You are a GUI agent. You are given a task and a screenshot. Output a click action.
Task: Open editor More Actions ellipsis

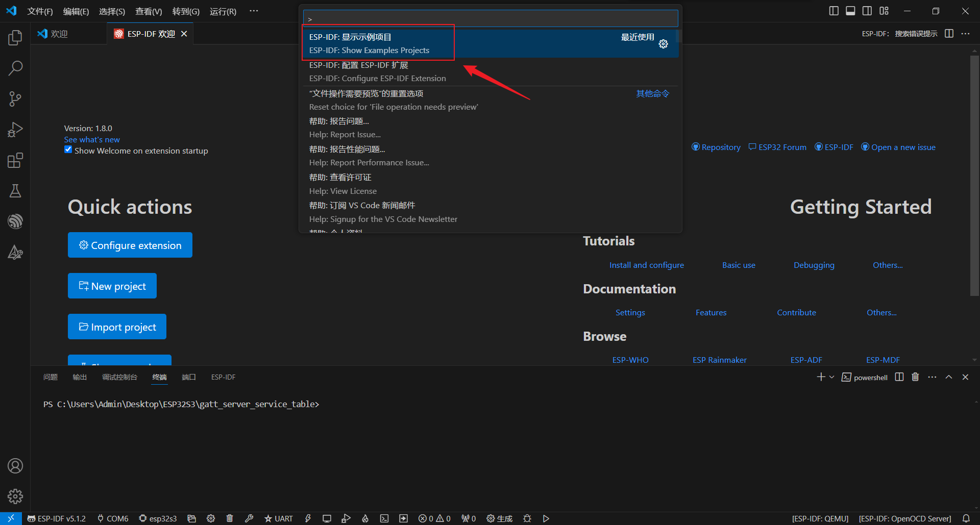pos(965,34)
